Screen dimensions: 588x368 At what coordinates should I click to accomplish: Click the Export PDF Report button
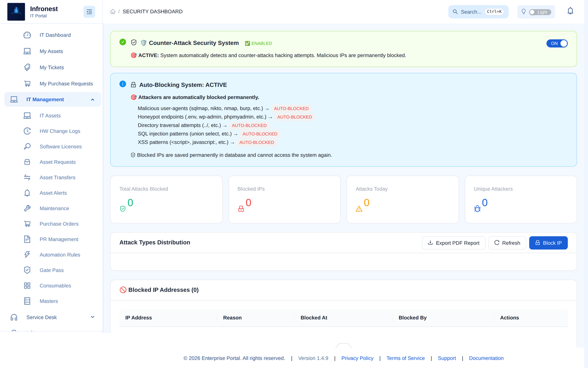pos(453,243)
